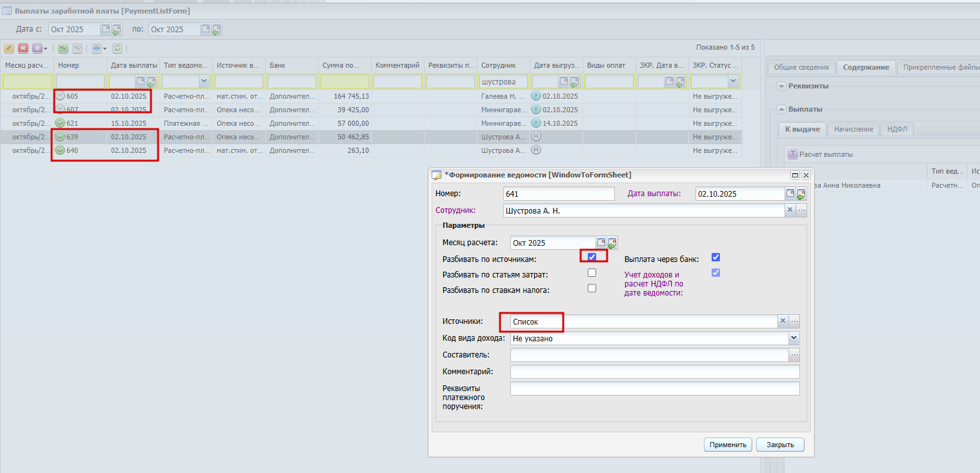Select amount cell '164 745,13'
Image resolution: width=980 pixels, height=473 pixels.
click(345, 96)
